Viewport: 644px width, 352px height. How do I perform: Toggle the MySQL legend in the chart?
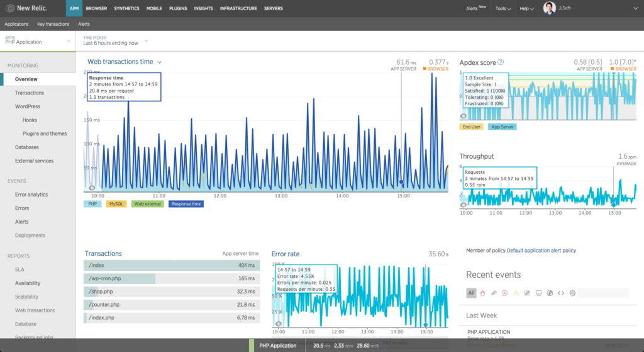click(116, 204)
